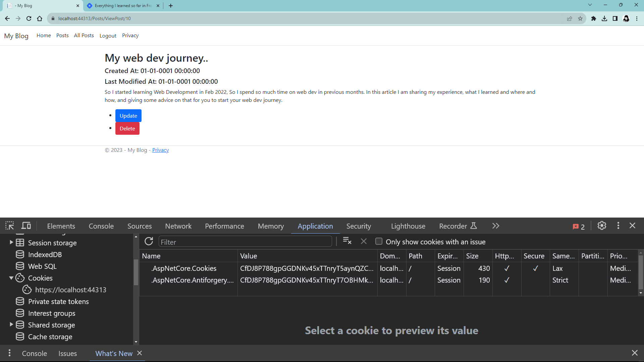Refresh cookies with the reload icon
Viewport: 644px width, 362px height.
[149, 242]
